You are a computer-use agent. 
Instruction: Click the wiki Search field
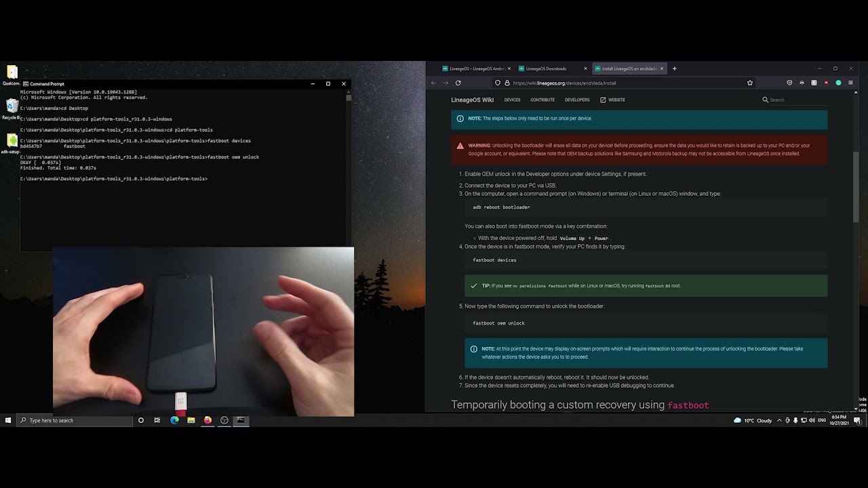(797, 100)
